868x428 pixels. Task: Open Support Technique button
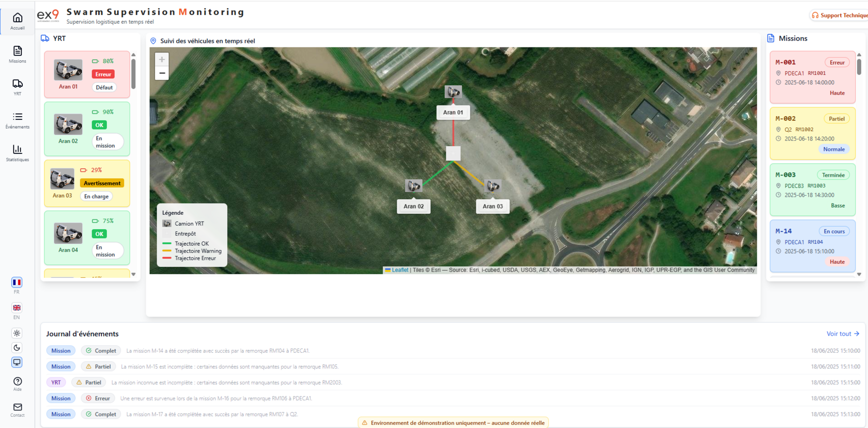coord(840,15)
